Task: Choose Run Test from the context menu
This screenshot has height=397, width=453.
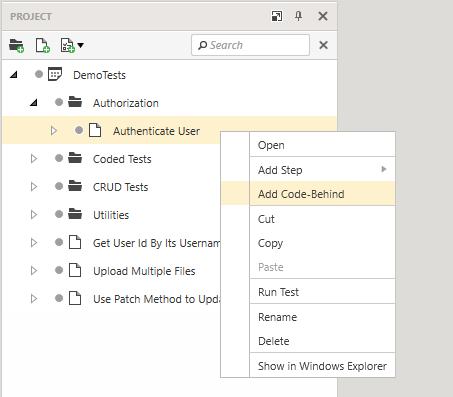Action: click(x=308, y=292)
